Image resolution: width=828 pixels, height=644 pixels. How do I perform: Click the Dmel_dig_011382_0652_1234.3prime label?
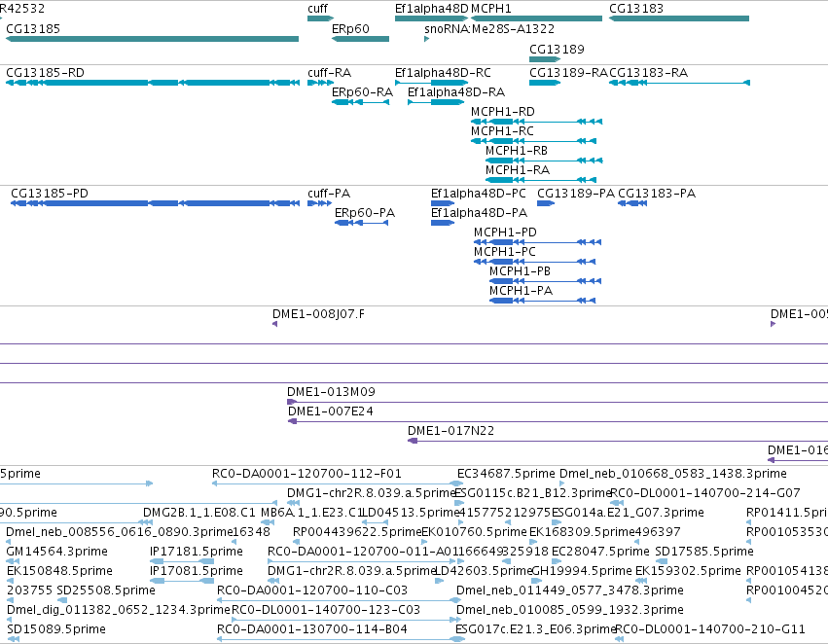tap(119, 610)
